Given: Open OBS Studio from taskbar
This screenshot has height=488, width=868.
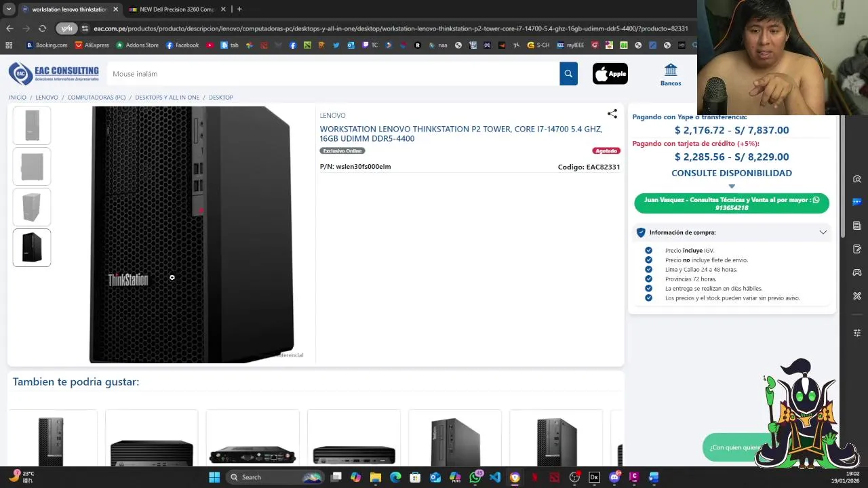Looking at the screenshot, I should point(574,477).
